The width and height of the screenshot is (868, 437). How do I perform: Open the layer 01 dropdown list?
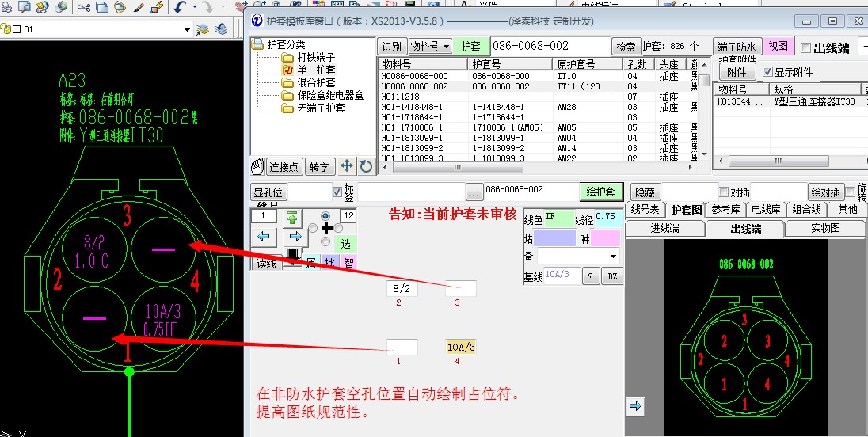[x=187, y=29]
